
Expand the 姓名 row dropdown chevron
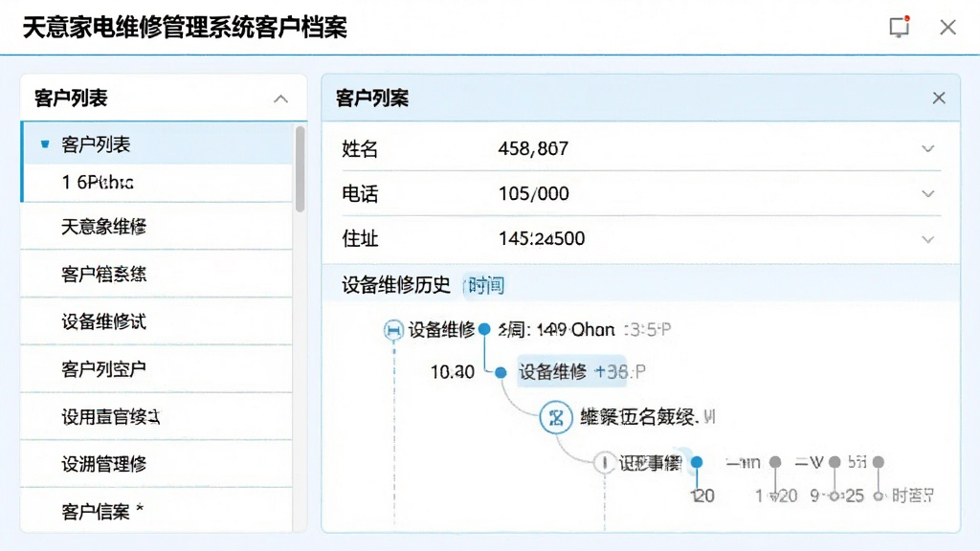click(928, 148)
